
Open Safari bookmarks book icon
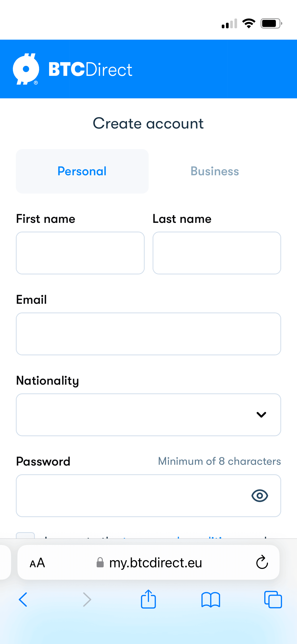coord(211,600)
